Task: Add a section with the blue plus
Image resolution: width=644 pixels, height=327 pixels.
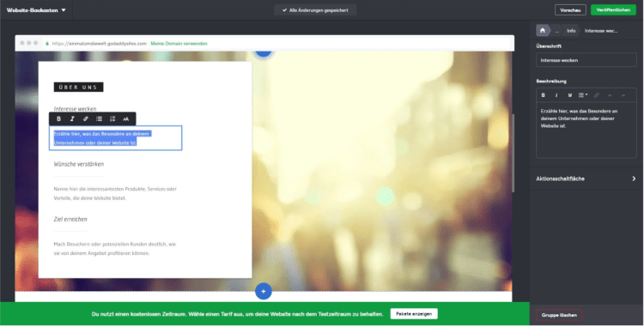Action: (x=264, y=291)
